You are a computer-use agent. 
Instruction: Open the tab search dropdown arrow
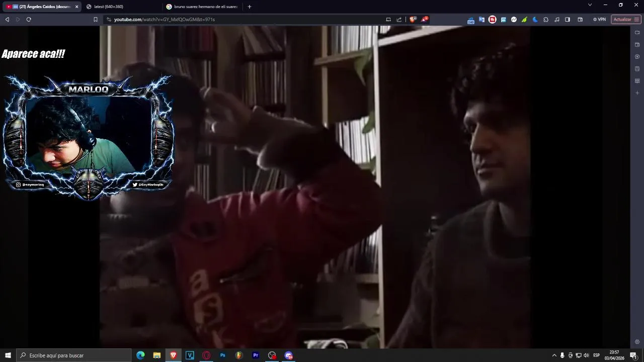(x=590, y=5)
